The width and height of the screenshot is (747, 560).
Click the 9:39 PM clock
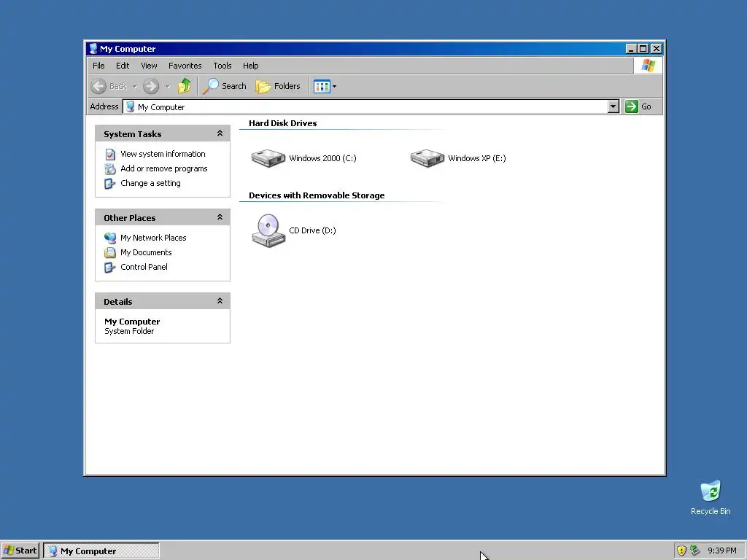tap(722, 551)
